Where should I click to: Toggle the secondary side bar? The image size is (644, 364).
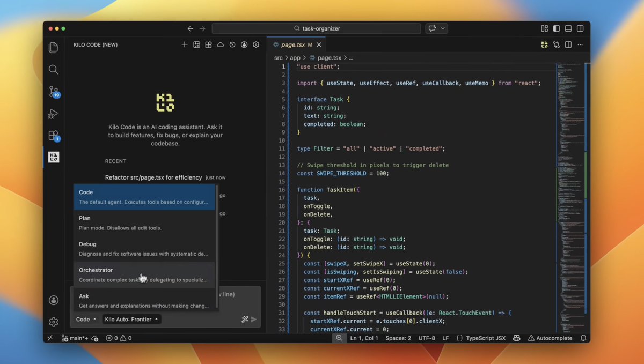point(580,28)
